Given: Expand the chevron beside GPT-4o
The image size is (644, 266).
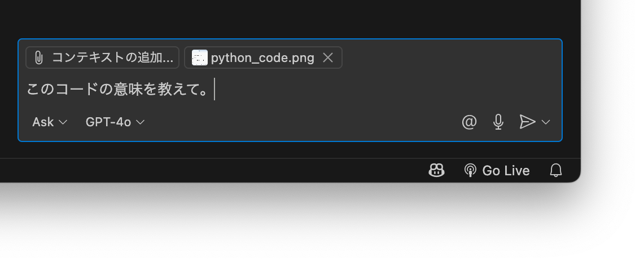Looking at the screenshot, I should click(140, 122).
